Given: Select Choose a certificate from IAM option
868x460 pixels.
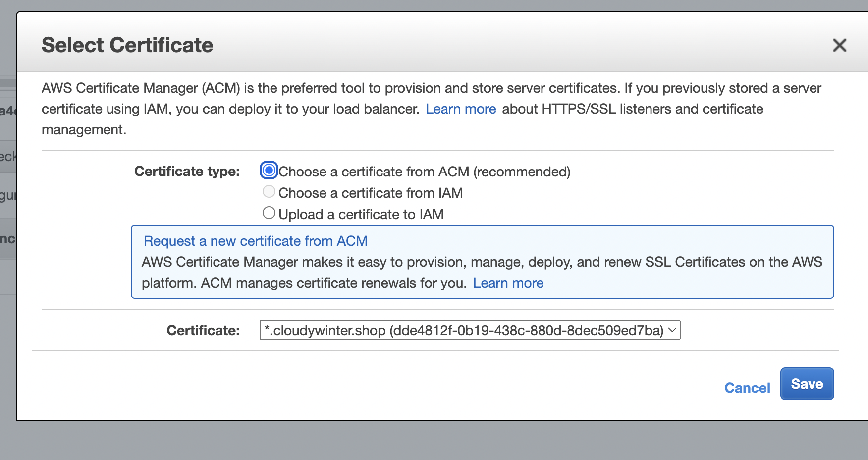Looking at the screenshot, I should pyautogui.click(x=269, y=192).
